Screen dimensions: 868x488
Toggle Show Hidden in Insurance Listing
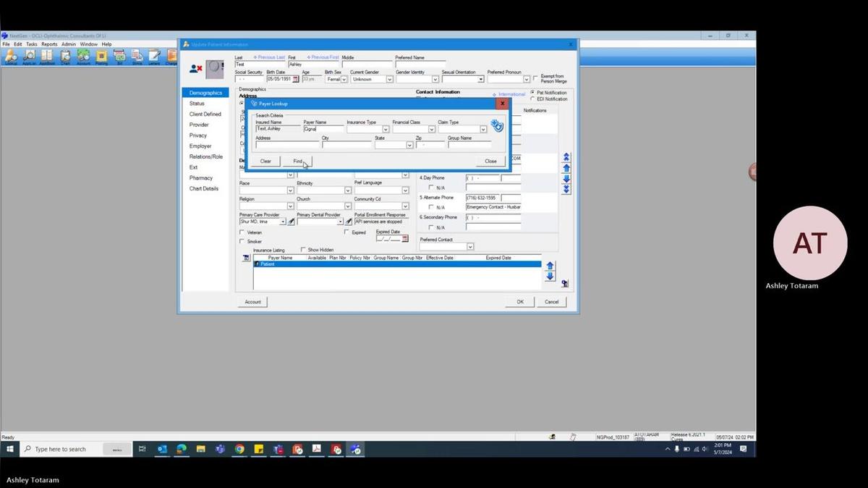(x=302, y=250)
